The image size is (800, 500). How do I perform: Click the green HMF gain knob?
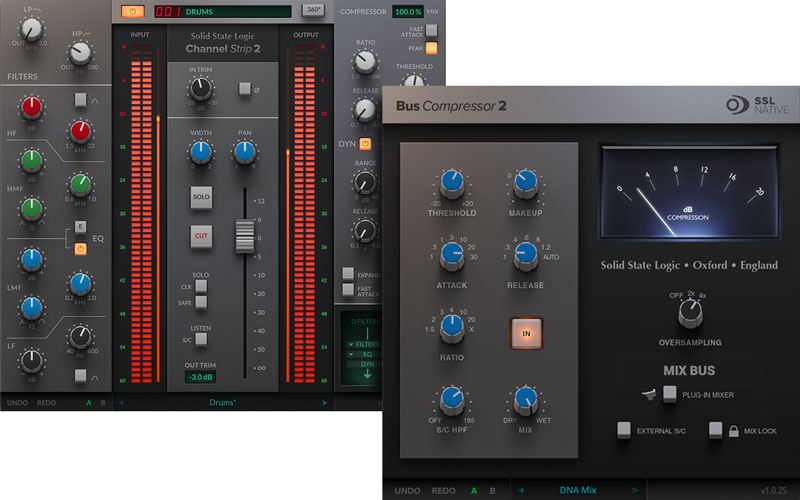(32, 160)
